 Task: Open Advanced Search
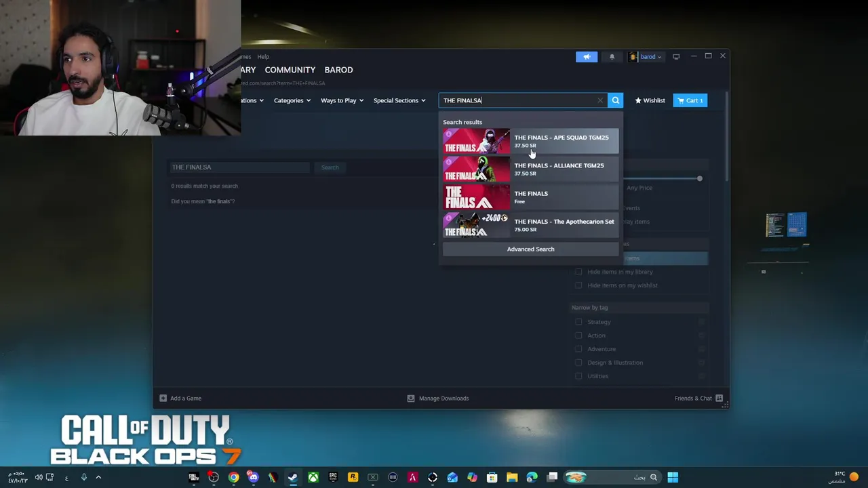[530, 249]
